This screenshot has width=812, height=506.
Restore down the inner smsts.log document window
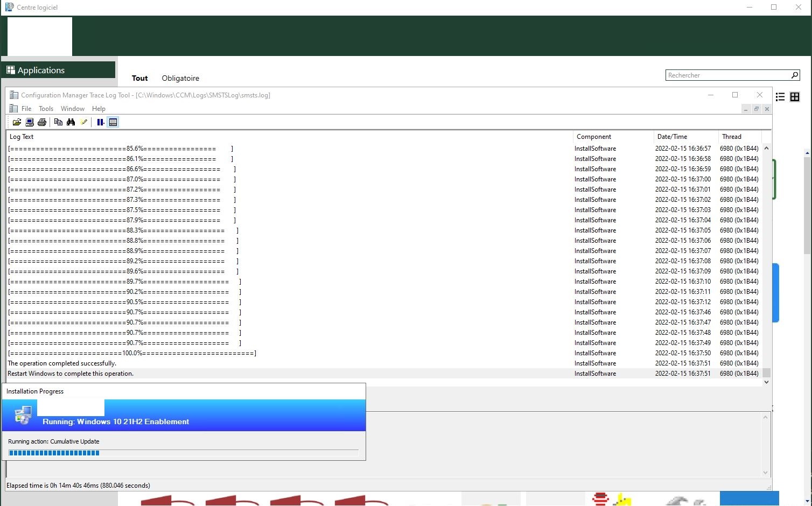coord(757,109)
